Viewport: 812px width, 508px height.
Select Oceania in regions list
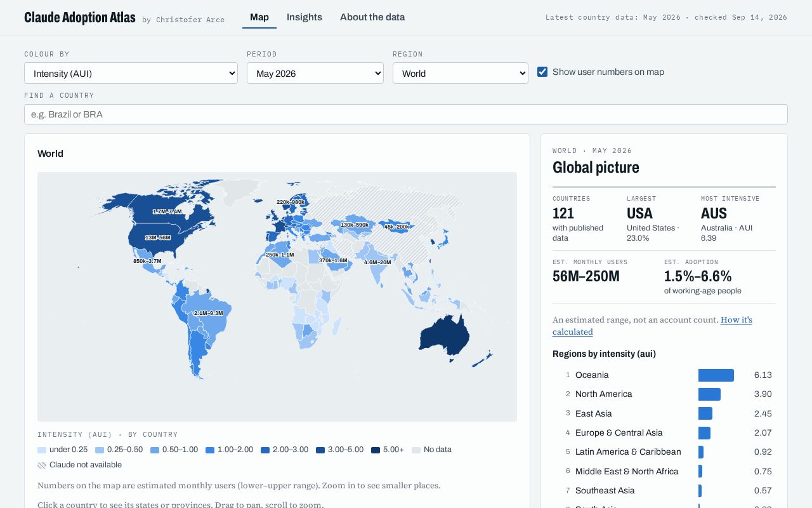664,375
